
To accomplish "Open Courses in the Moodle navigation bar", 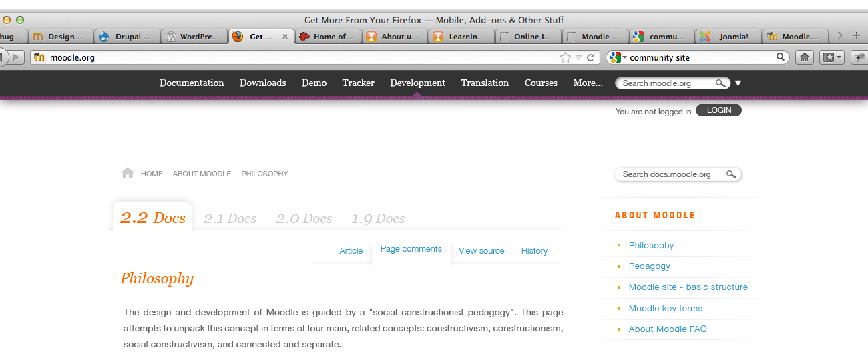I will point(541,83).
